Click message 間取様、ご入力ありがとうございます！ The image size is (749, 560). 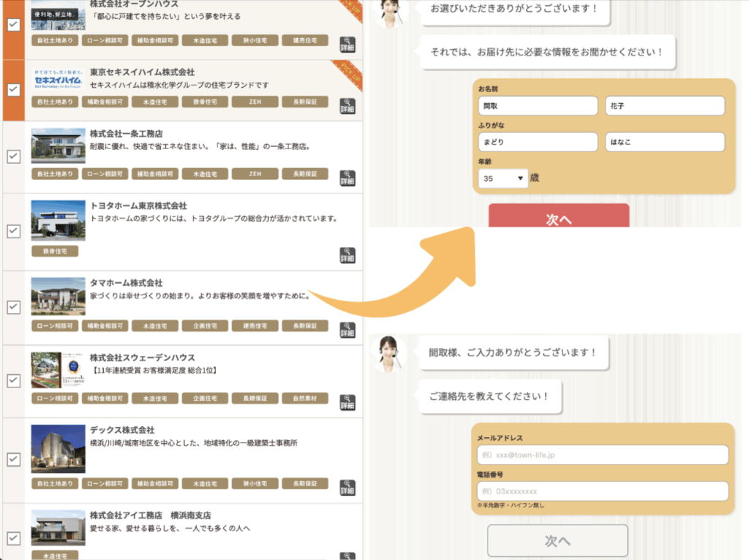tap(513, 353)
